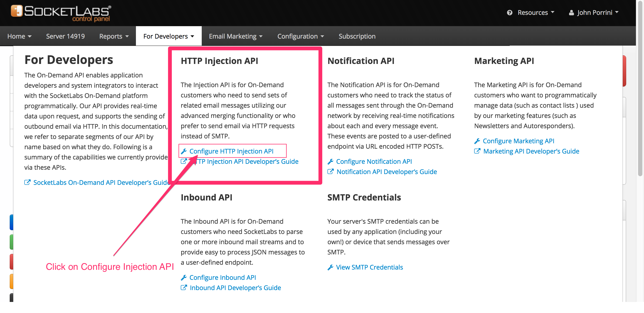Collapse the For Developers menu
Viewport: 644px width, 313px height.
pyautogui.click(x=169, y=36)
